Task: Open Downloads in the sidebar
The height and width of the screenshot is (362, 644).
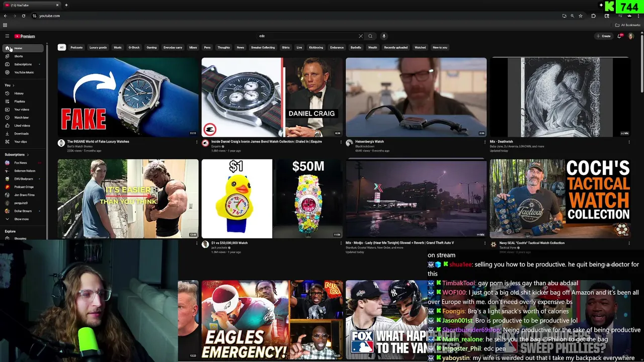Action: coord(23,134)
